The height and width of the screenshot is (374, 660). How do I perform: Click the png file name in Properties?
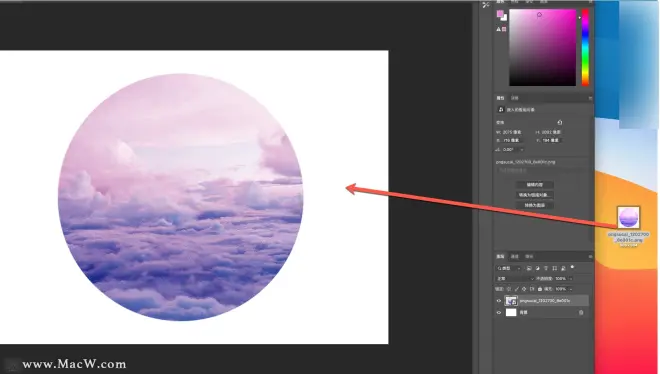point(526,162)
